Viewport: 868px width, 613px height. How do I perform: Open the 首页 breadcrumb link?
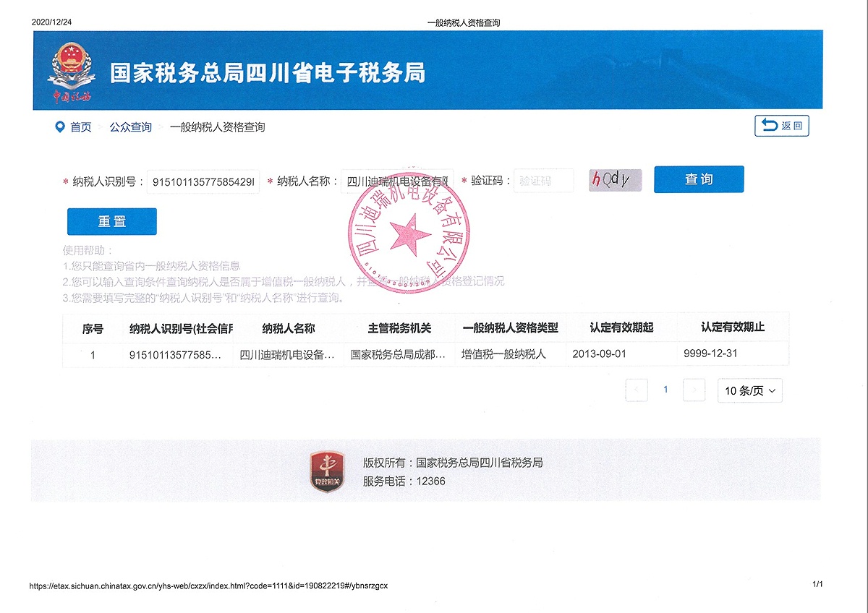80,127
